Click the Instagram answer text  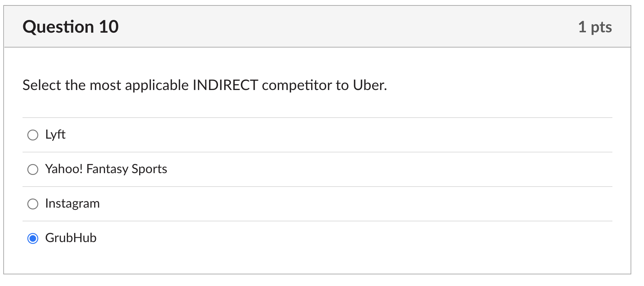click(x=72, y=204)
